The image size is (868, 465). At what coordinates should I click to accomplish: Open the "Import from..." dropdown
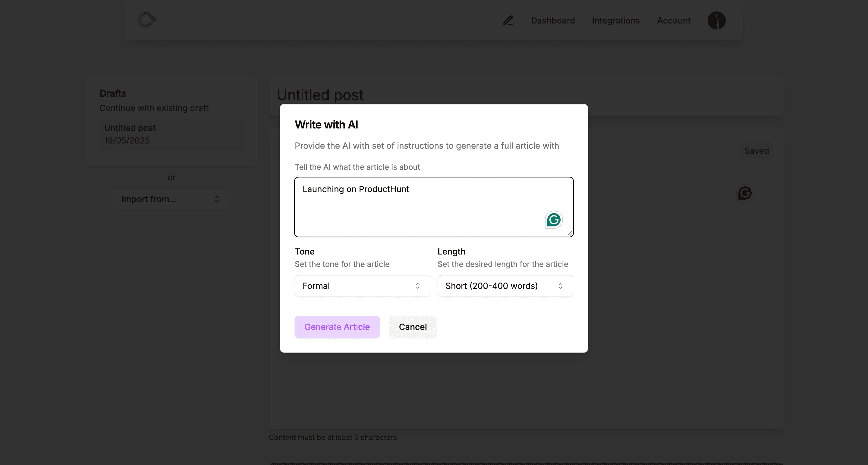point(171,199)
